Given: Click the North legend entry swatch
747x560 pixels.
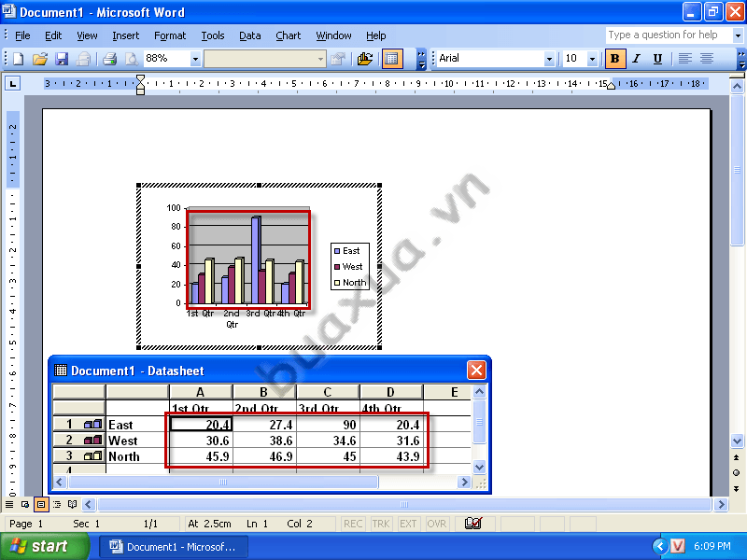Looking at the screenshot, I should [337, 283].
